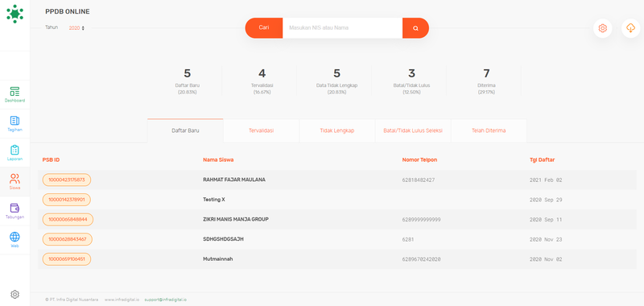Select student ZIKRI MANIS MANJA GROUP

236,219
